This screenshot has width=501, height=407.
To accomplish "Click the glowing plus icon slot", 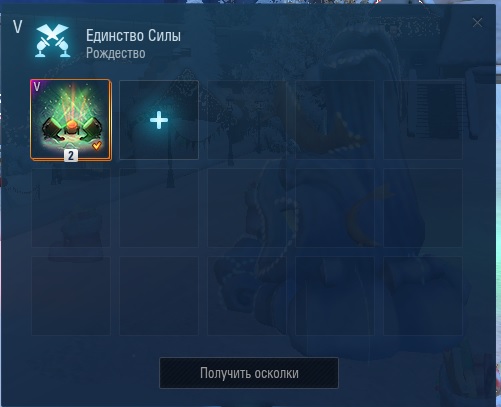I will [159, 120].
